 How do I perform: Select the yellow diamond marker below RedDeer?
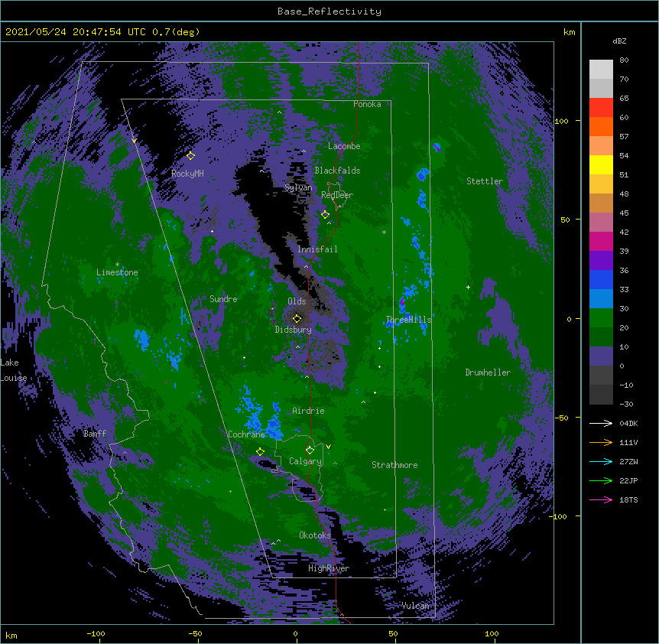[326, 214]
